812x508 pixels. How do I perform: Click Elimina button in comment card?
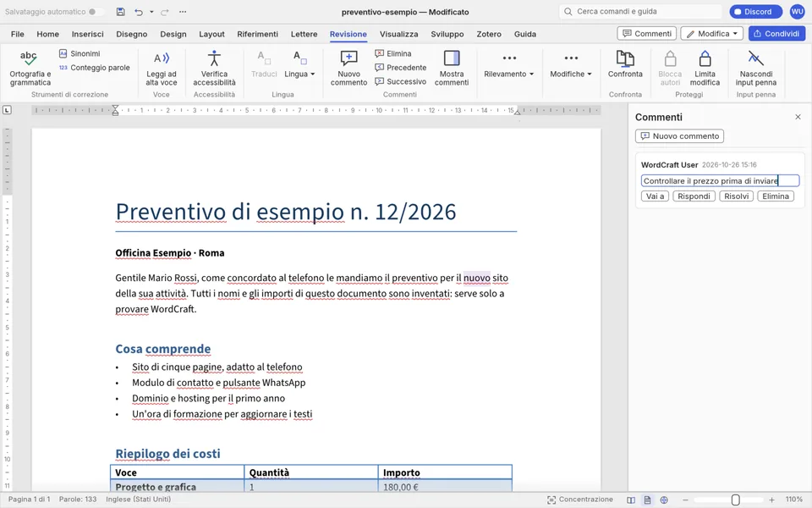tap(776, 196)
